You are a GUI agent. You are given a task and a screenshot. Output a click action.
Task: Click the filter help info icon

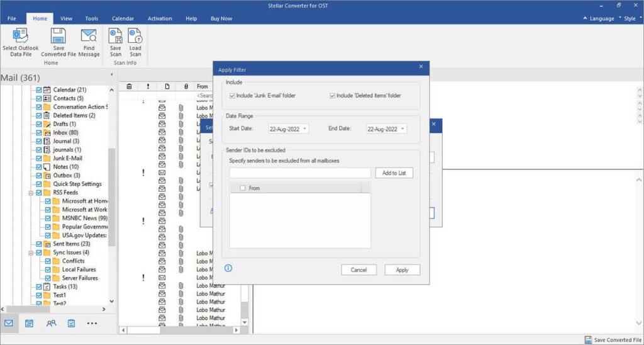228,268
